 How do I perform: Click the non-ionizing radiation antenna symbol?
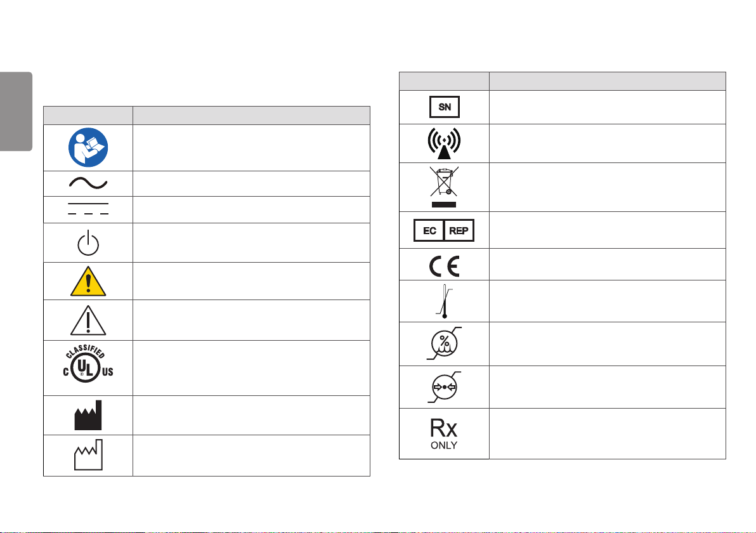(x=444, y=143)
